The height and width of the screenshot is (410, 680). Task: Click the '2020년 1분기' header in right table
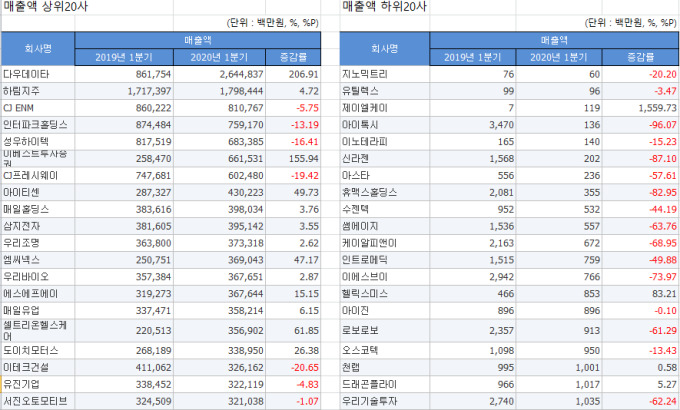(559, 57)
